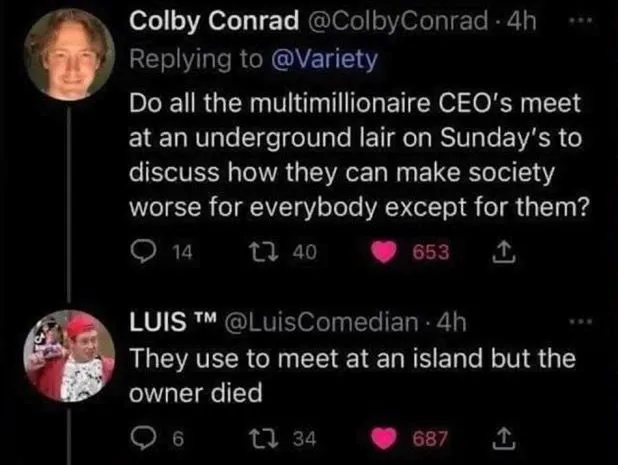Reply to LUIS's tweet
Viewport: 618px width, 465px height.
click(140, 435)
